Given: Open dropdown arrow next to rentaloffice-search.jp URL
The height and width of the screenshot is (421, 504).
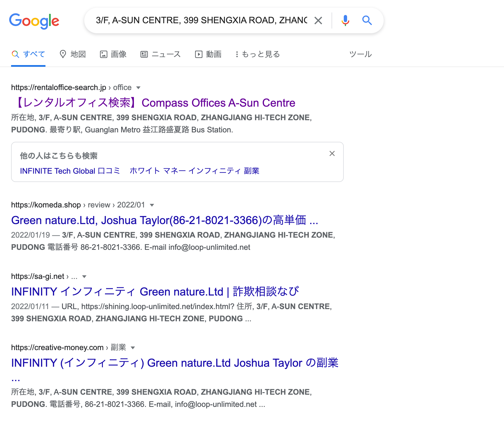Looking at the screenshot, I should (138, 88).
